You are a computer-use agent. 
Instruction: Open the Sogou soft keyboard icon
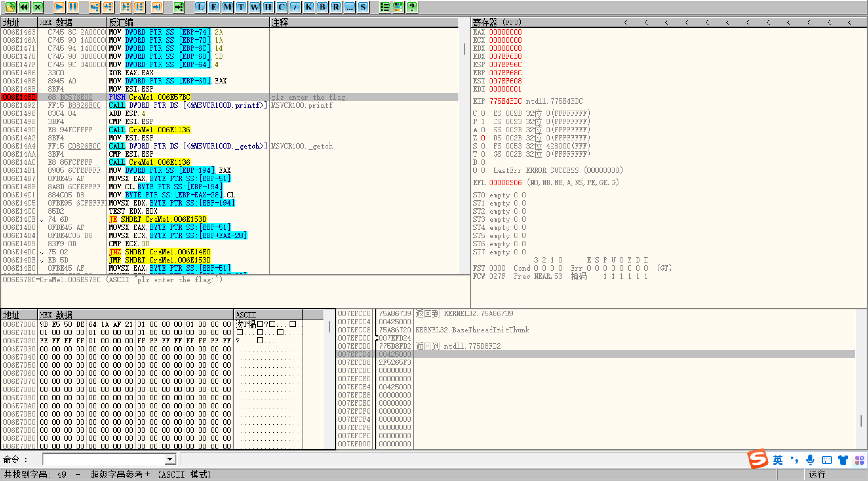(827, 460)
